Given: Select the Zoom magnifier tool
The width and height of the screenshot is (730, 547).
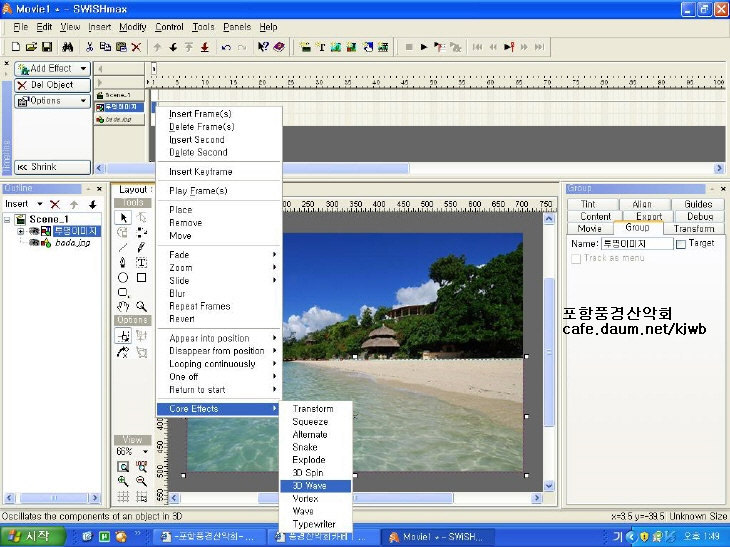Looking at the screenshot, I should (142, 306).
